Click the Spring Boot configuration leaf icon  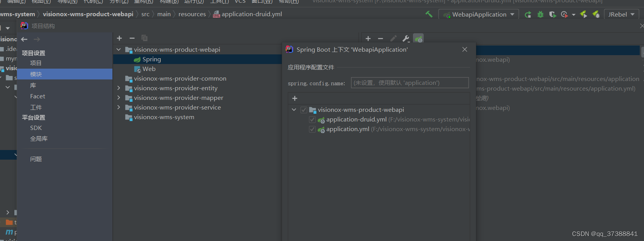tap(418, 39)
